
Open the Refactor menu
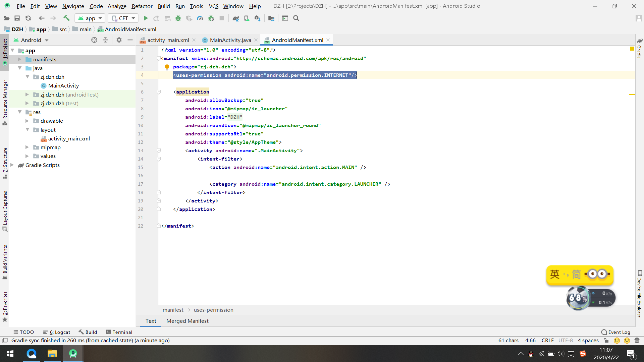(x=142, y=6)
